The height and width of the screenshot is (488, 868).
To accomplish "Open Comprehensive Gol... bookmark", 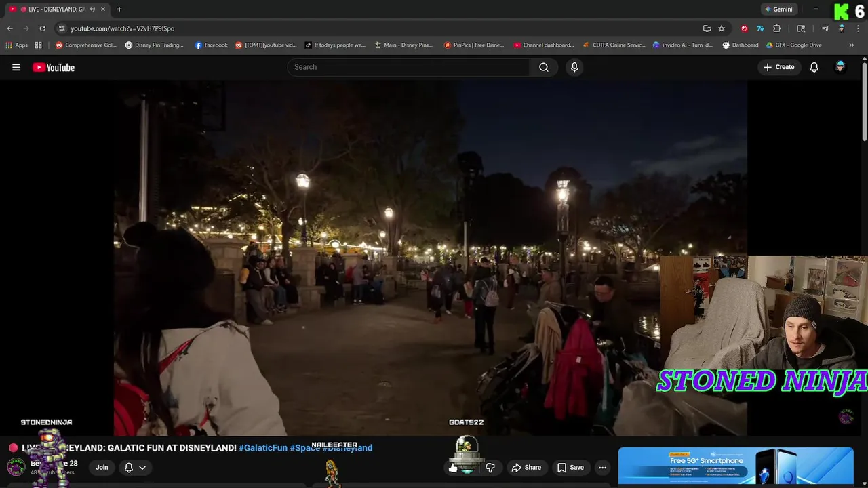I will [x=86, y=45].
